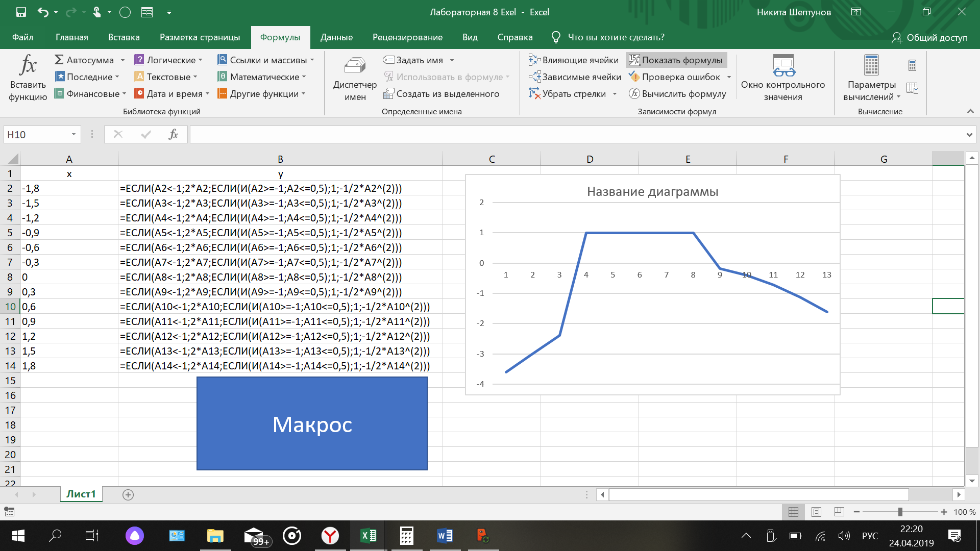The height and width of the screenshot is (551, 980).
Task: Open the Файл tab
Action: [22, 37]
